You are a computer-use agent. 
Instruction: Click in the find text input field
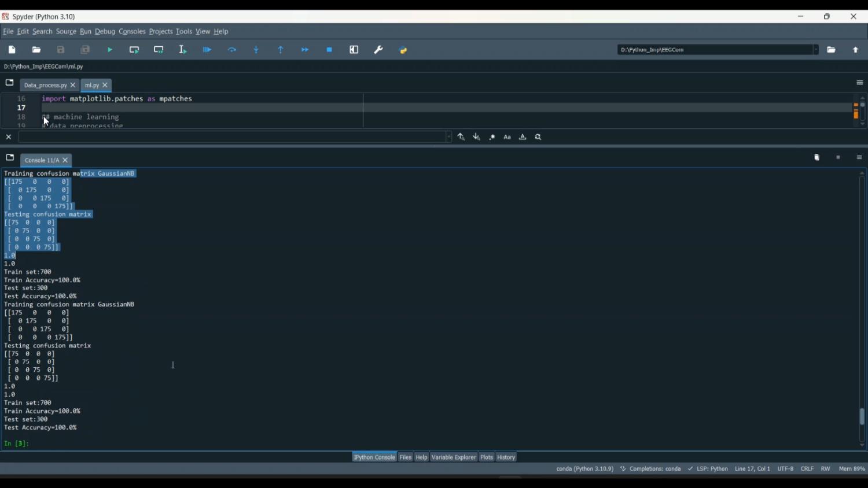click(x=231, y=138)
